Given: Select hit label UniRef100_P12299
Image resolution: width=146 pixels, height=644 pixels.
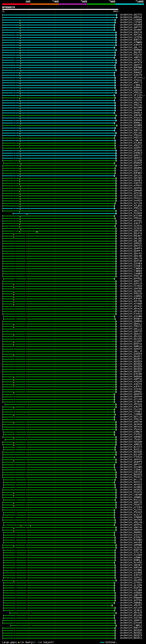Looking at the screenshot, I should pos(131,409).
